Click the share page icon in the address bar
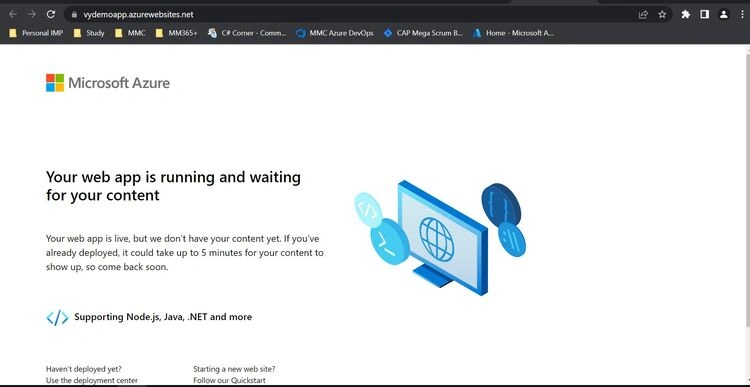 (643, 14)
